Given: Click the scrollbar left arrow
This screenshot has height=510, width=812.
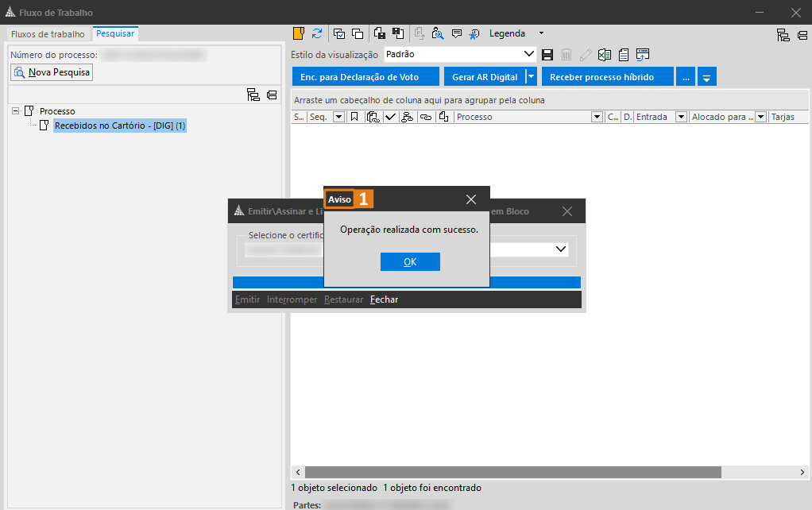Looking at the screenshot, I should [298, 472].
